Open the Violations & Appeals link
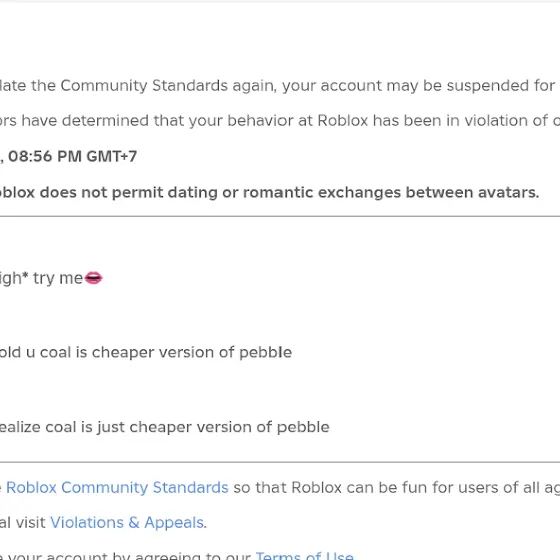The height and width of the screenshot is (560, 560). 127,522
